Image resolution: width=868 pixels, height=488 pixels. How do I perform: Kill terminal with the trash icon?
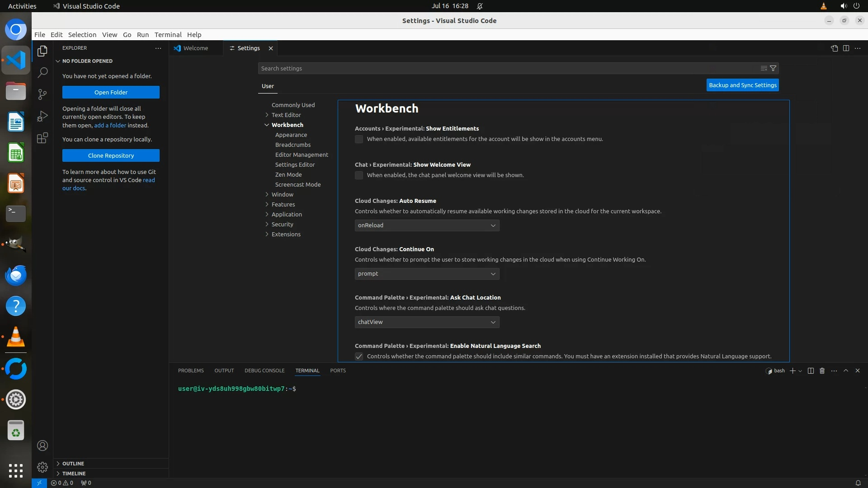coord(822,371)
